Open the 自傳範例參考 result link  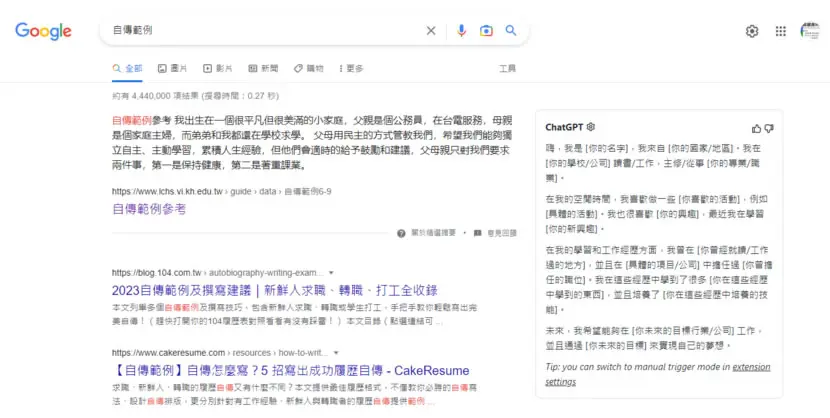pos(149,209)
